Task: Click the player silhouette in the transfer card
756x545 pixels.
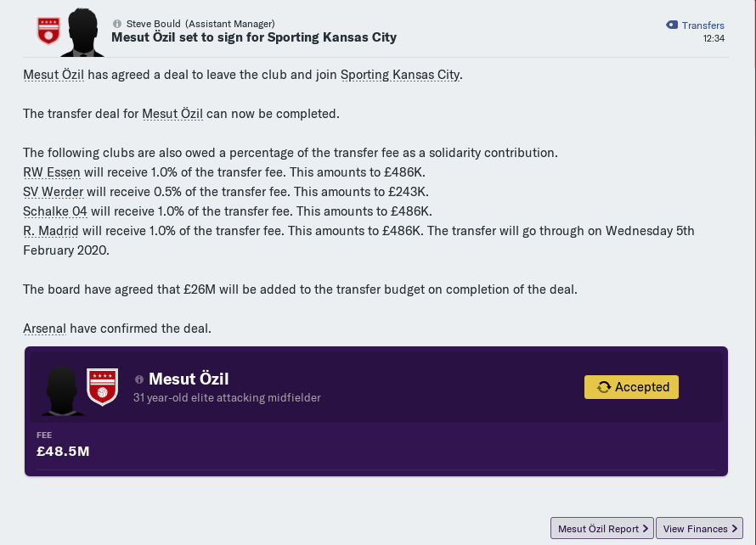Action: point(62,389)
